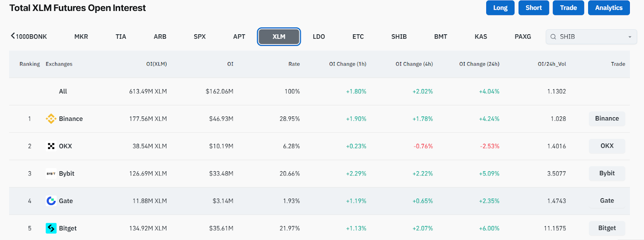Click the Gate exchange logo icon
The width and height of the screenshot is (644, 240).
(51, 201)
